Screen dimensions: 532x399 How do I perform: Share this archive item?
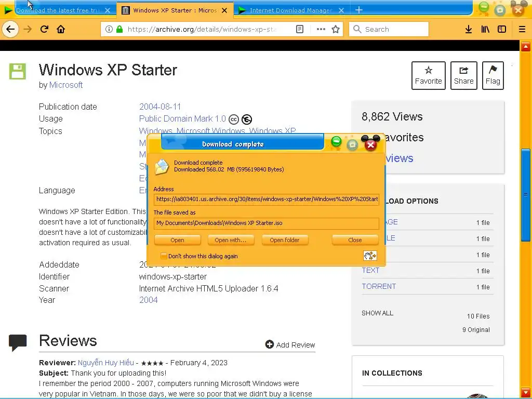(x=463, y=75)
